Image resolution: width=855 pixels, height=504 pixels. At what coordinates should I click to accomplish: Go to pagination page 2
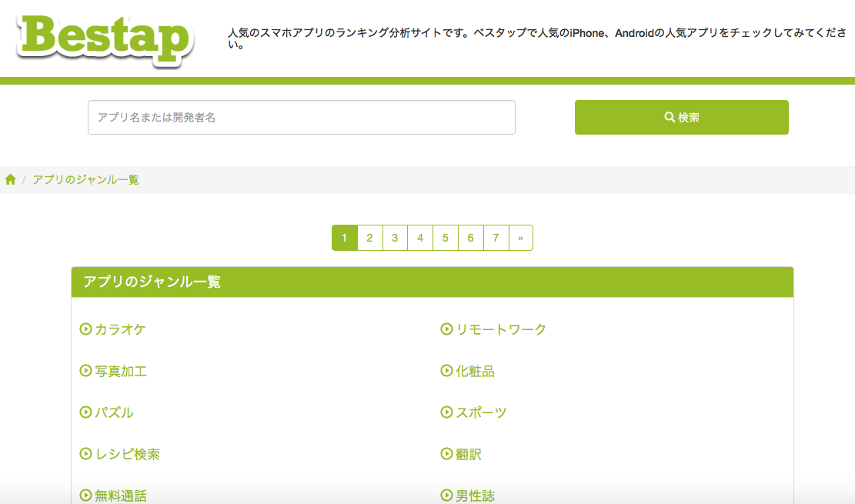tap(369, 238)
